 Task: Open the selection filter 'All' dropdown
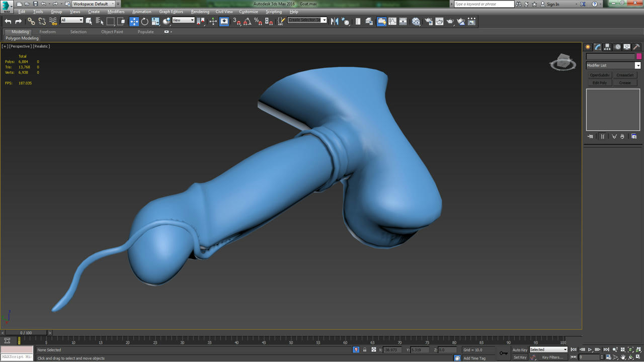72,21
